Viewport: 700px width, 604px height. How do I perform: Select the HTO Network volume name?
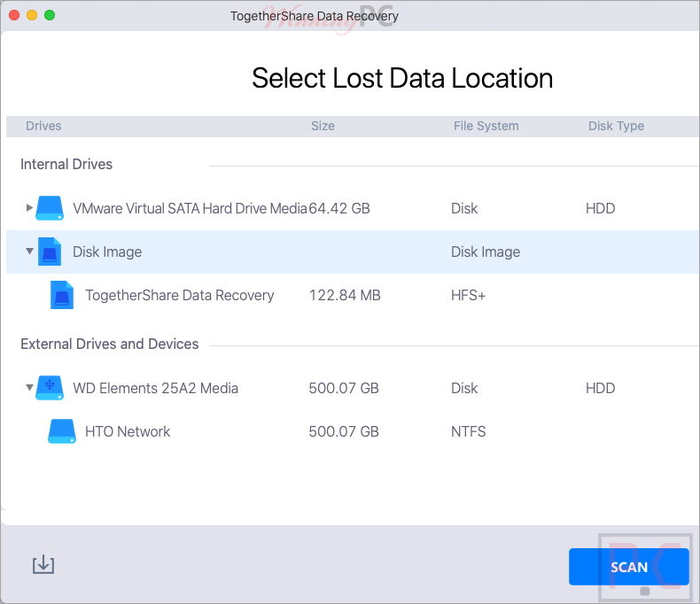(128, 431)
